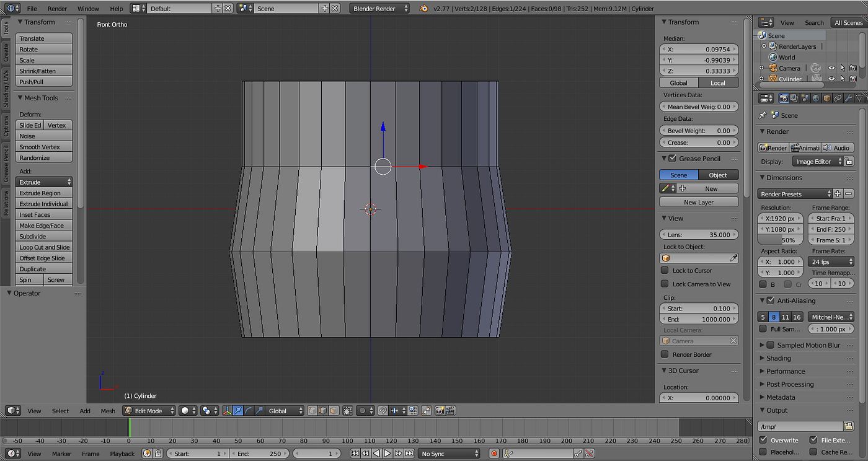
Task: Click the pin icon beside Scene
Action: pos(762,115)
